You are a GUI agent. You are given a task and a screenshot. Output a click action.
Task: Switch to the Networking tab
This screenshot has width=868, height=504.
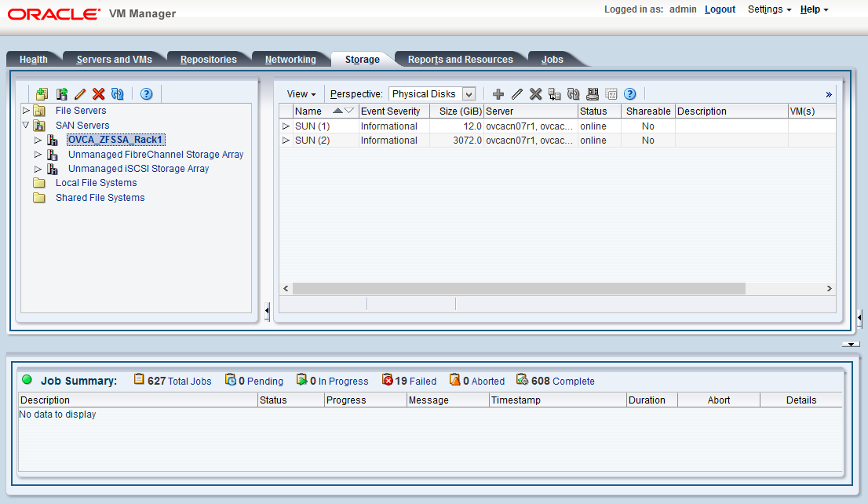[291, 59]
